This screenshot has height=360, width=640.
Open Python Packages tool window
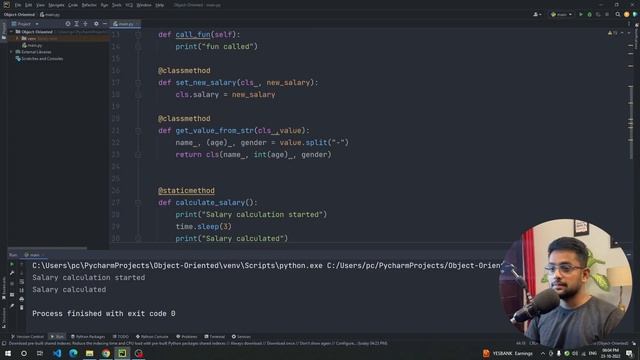[x=88, y=337]
